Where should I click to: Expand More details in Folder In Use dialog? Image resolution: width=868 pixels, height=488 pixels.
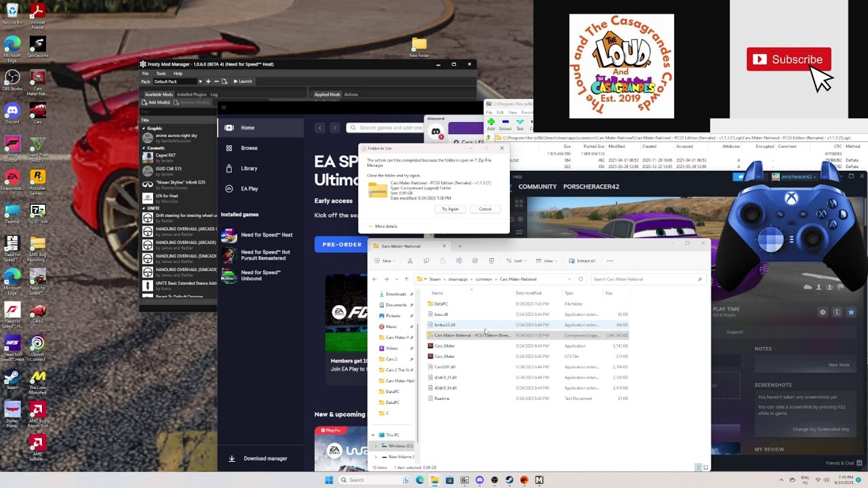click(382, 226)
